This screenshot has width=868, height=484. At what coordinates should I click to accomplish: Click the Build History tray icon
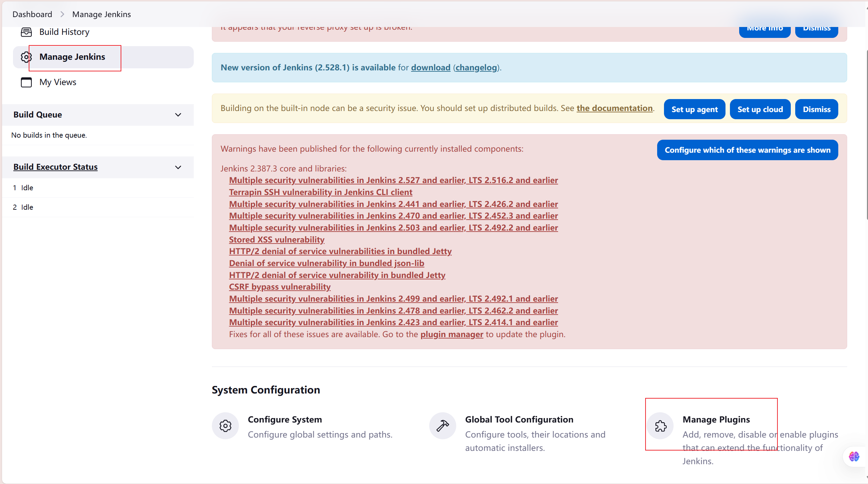point(26,32)
